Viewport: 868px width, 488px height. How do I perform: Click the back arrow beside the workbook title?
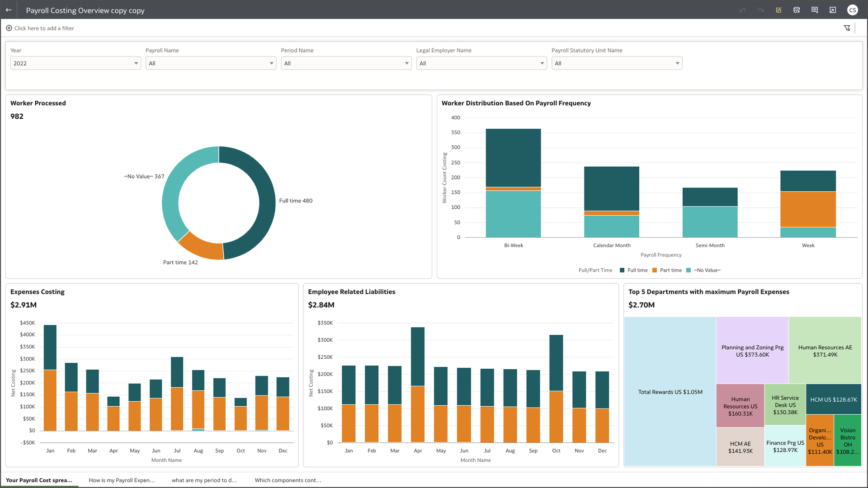point(9,10)
